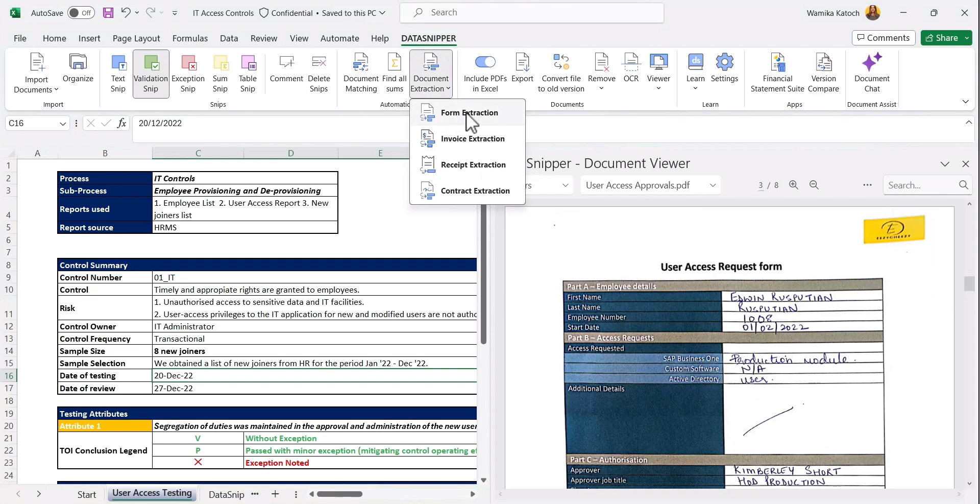Choose Invoice Extraction from the extraction menu
This screenshot has width=980, height=504.
pyautogui.click(x=473, y=138)
